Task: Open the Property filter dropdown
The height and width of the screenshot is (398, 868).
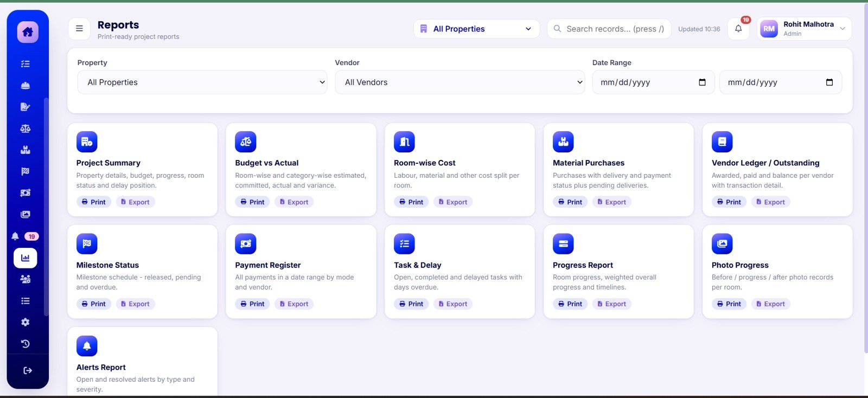Action: point(202,82)
